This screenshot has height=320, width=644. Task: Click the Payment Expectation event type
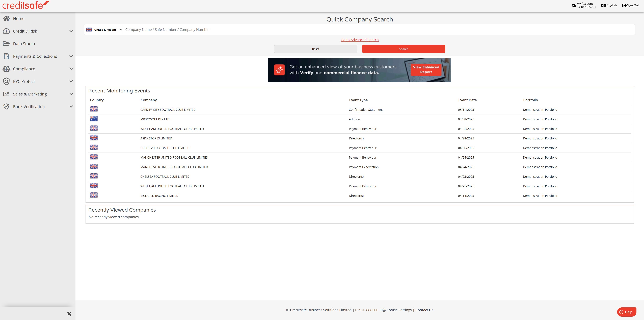363,167
